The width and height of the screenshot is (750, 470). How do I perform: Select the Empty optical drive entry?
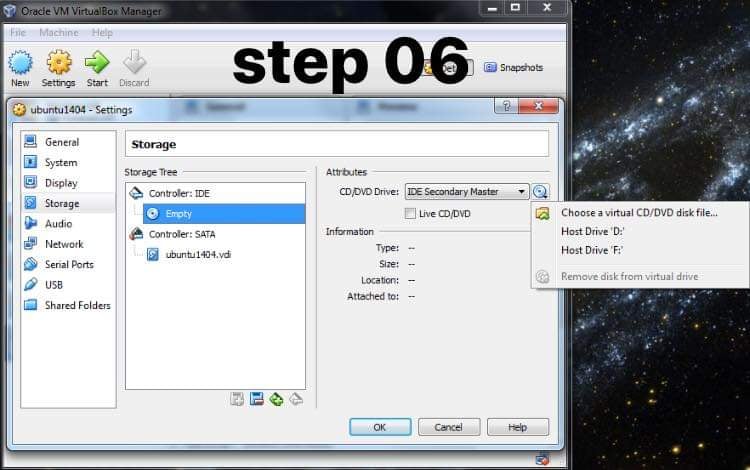click(x=224, y=214)
